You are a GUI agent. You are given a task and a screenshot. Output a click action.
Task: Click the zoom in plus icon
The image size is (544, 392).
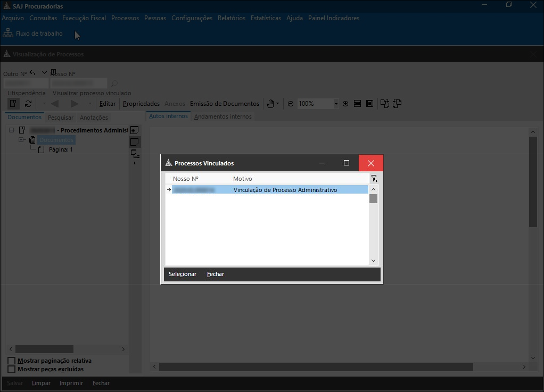(x=345, y=104)
